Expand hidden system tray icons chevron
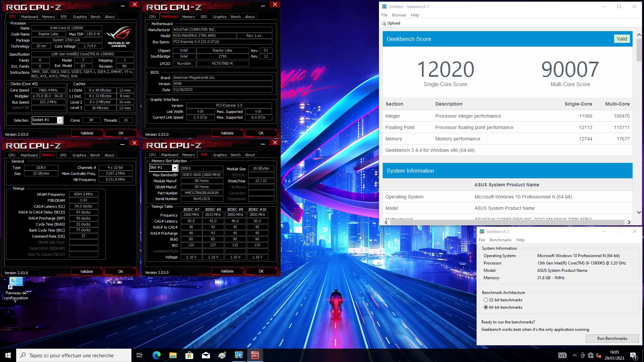Viewport: 644px width, 362px height. click(575, 355)
